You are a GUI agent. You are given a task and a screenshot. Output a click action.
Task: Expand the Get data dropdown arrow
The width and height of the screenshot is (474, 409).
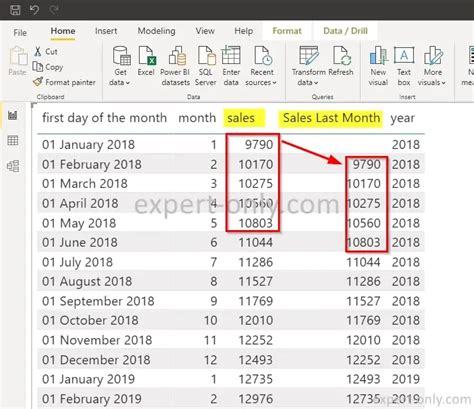(x=128, y=83)
